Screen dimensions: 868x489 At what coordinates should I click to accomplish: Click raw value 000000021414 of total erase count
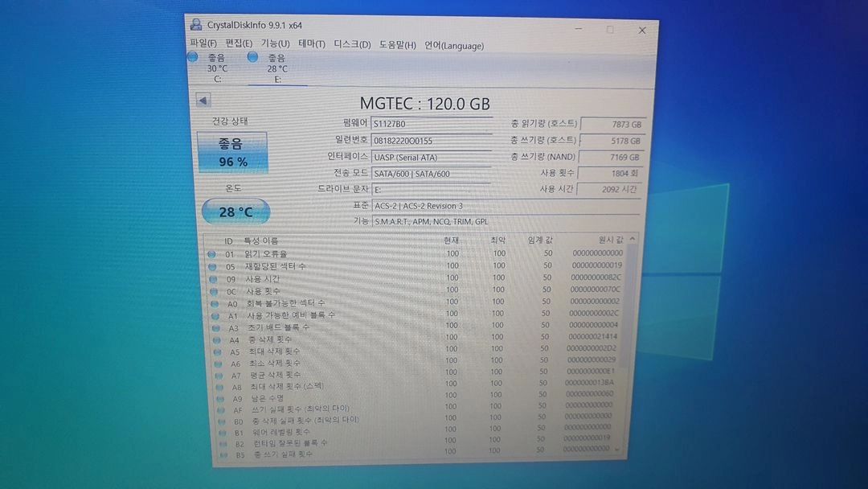[593, 337]
